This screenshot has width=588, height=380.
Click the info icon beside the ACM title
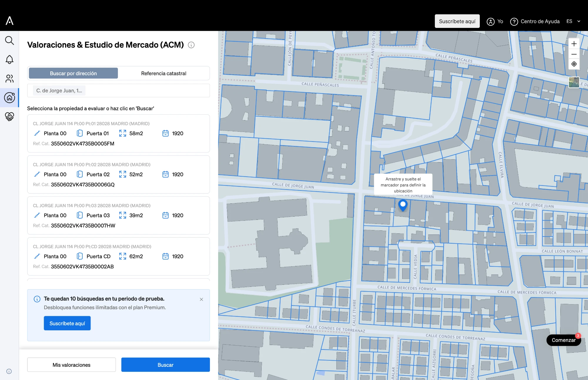(x=191, y=45)
